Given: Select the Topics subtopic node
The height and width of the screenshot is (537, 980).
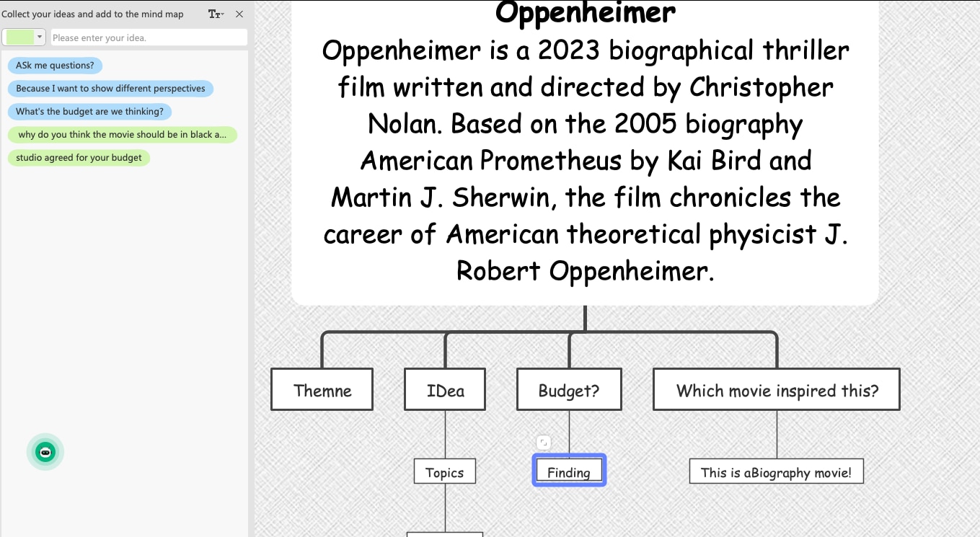Looking at the screenshot, I should click(x=444, y=472).
